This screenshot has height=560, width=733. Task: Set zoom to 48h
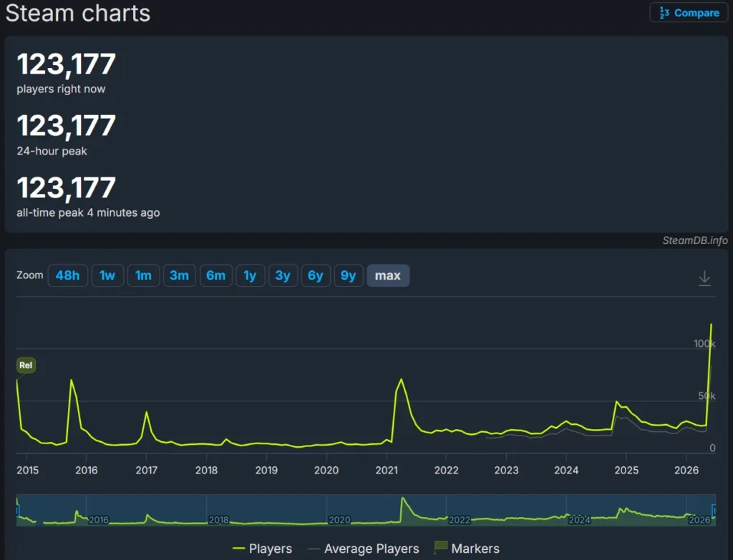point(68,275)
